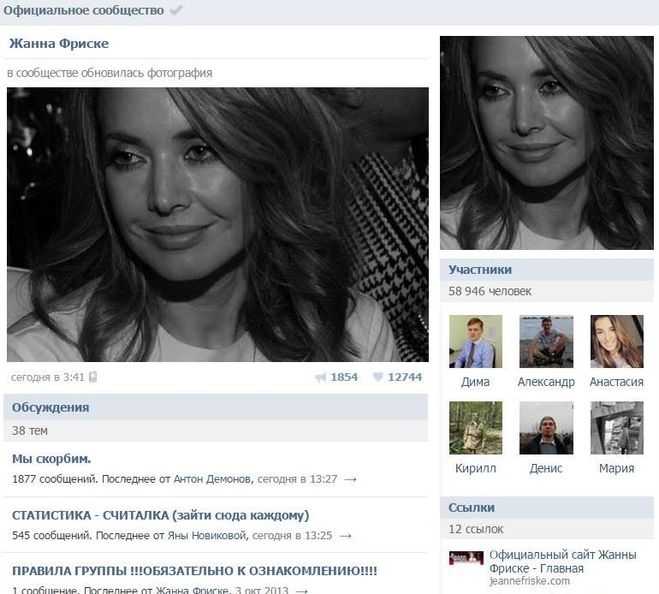Click the name Дима under avatar
The width and height of the screenshot is (659, 594).
pos(475,382)
